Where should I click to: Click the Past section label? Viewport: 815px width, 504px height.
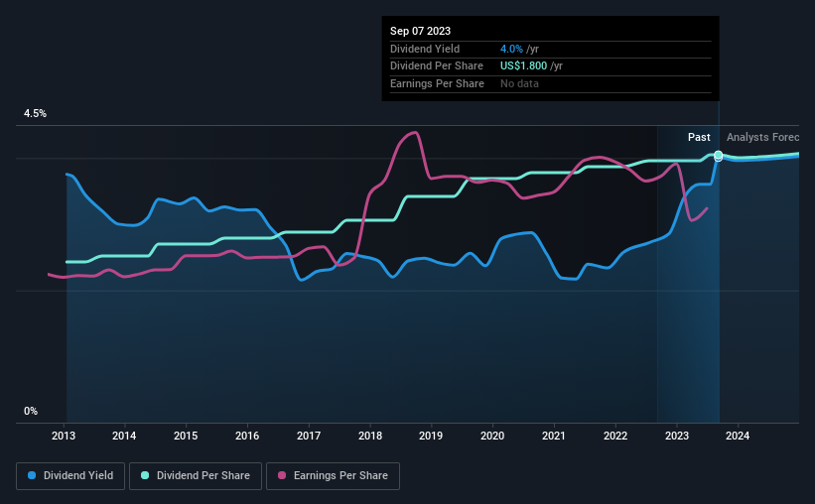pos(699,137)
